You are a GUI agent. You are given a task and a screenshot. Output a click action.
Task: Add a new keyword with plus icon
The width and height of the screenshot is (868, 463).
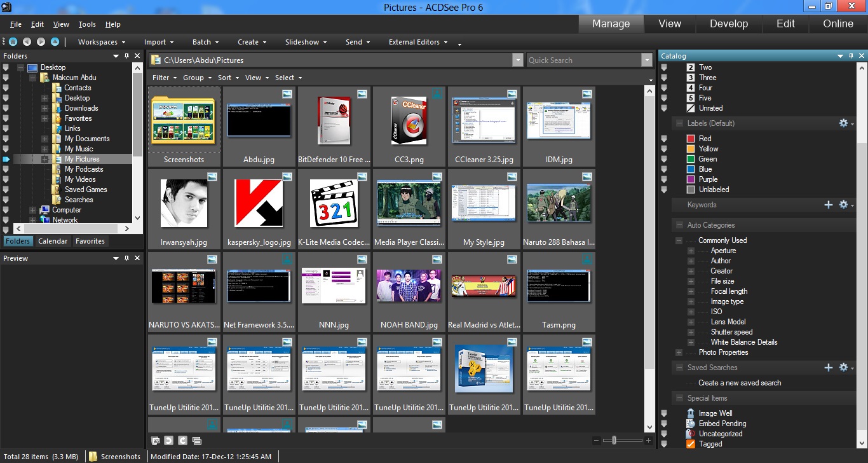point(828,205)
